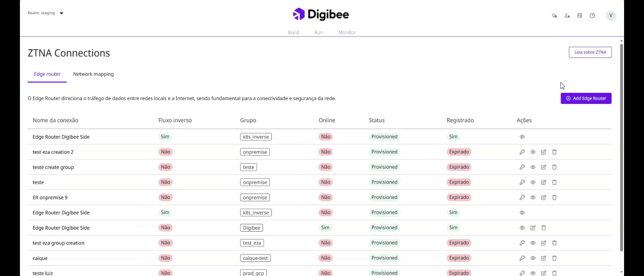Viewport: 644px width, 276px height.
Task: Click the caique-test group chip
Action: point(255,258)
